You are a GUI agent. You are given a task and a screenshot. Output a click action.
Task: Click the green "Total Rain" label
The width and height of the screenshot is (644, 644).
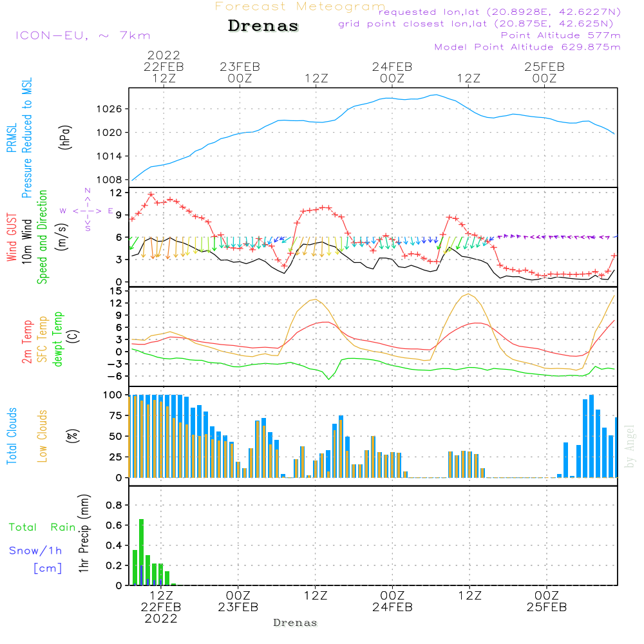pos(42,527)
